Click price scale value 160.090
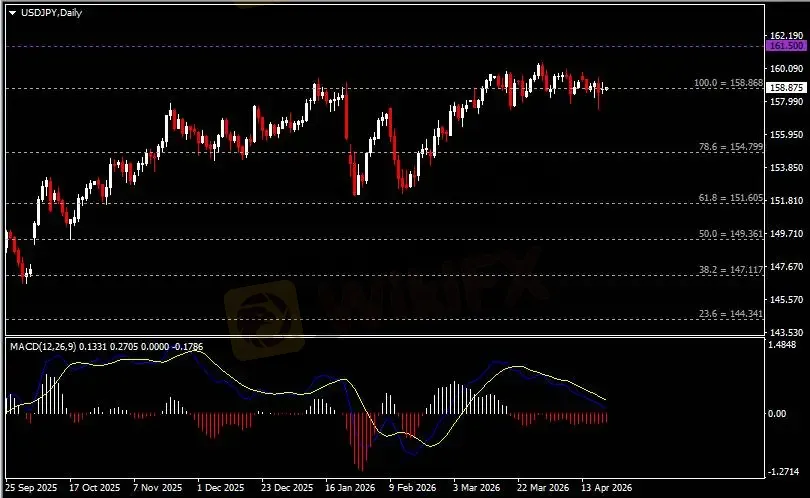The height and width of the screenshot is (498, 810). (786, 68)
